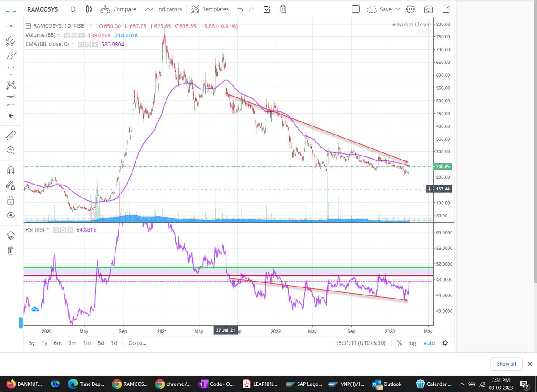Viewport: 537px width, 392px height.
Task: Open the prediction and measurement tool
Action: pos(11,100)
